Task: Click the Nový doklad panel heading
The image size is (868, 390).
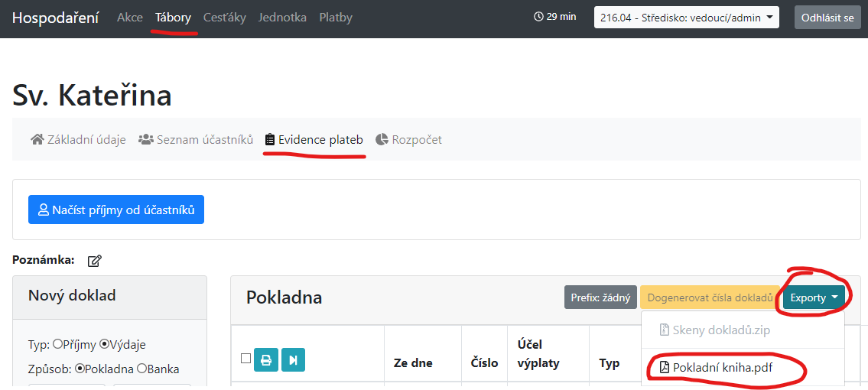Action: point(72,295)
